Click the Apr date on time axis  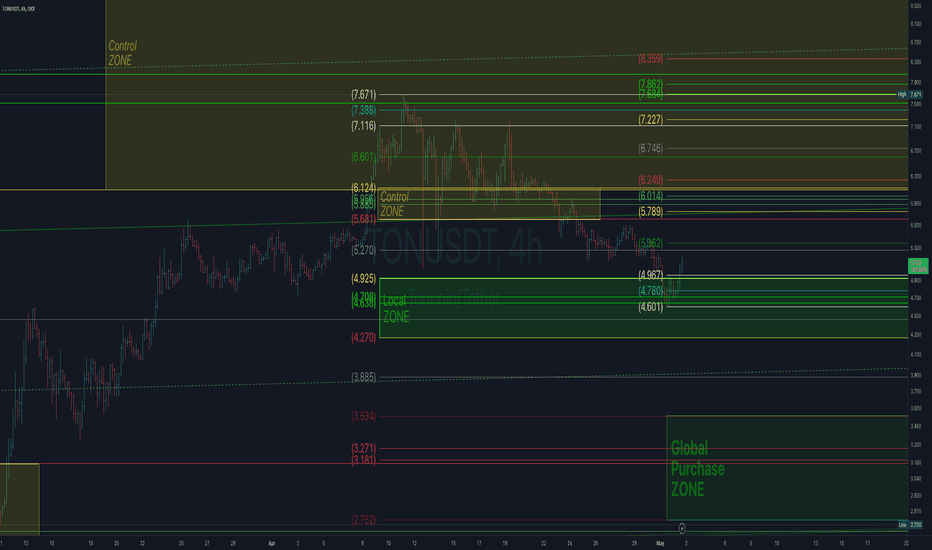click(x=272, y=543)
